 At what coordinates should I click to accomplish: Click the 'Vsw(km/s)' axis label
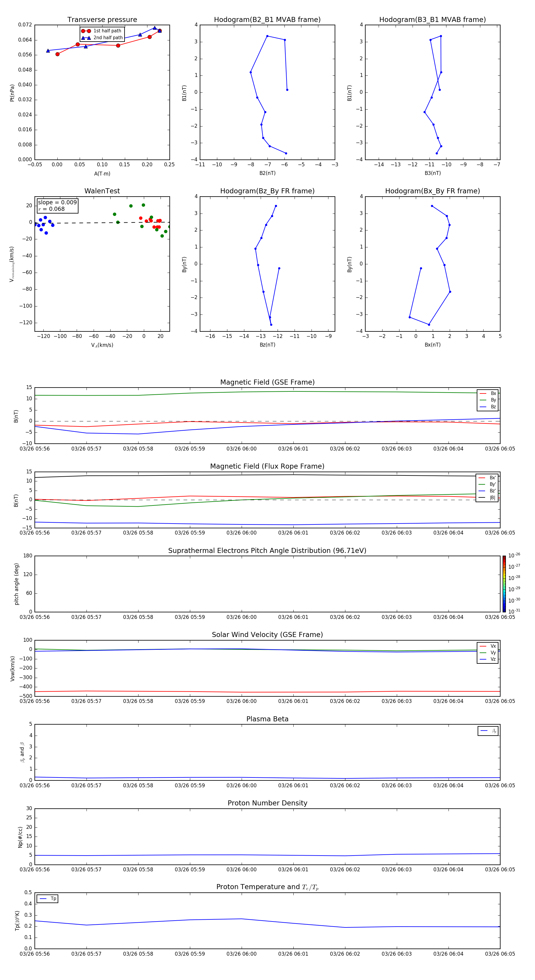tap(12, 668)
